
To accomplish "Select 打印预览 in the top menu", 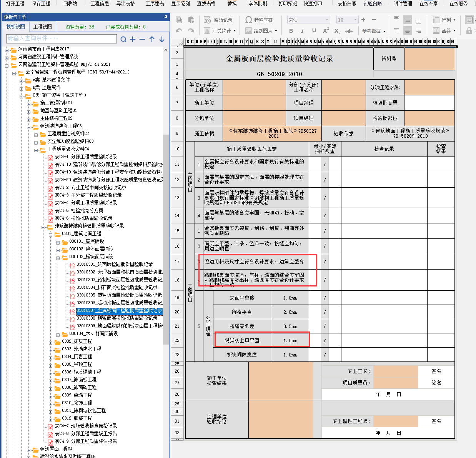I will click(x=288, y=3).
